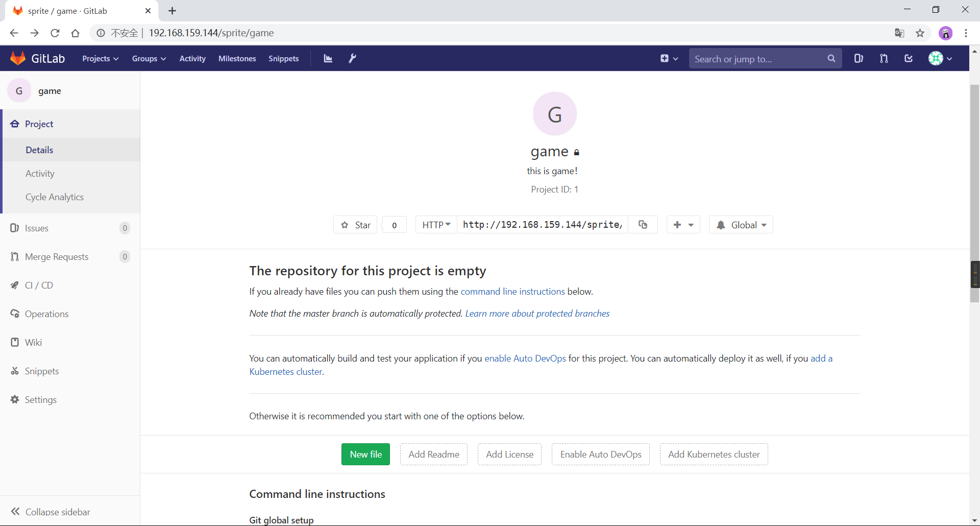Click the Issues count badge 0
This screenshot has width=980, height=526.
click(x=125, y=228)
